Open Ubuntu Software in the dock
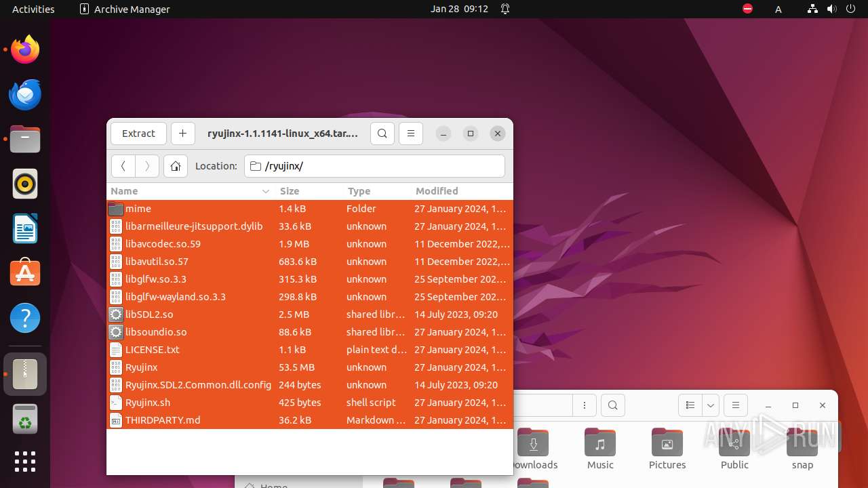Screen dimensions: 868x488 point(25,273)
